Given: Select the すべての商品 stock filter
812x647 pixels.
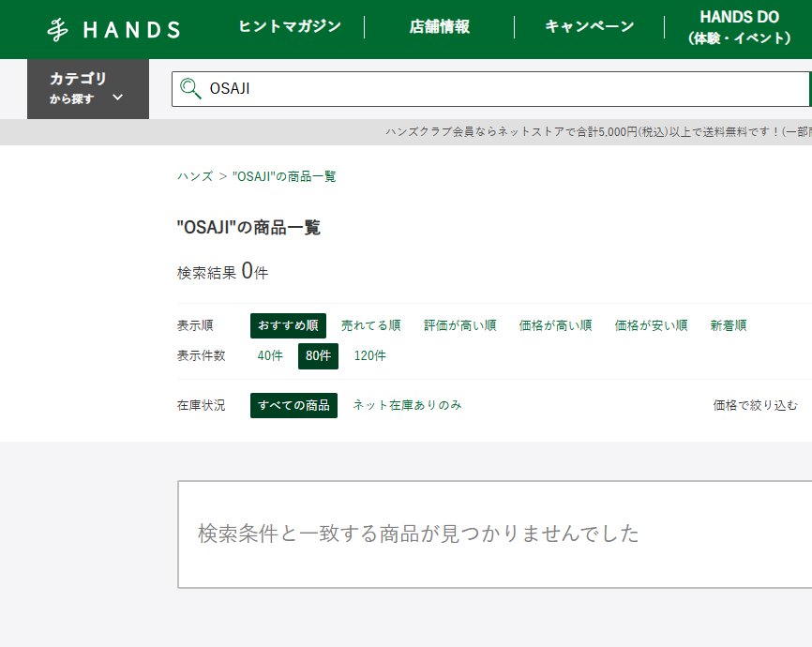Looking at the screenshot, I should point(293,405).
